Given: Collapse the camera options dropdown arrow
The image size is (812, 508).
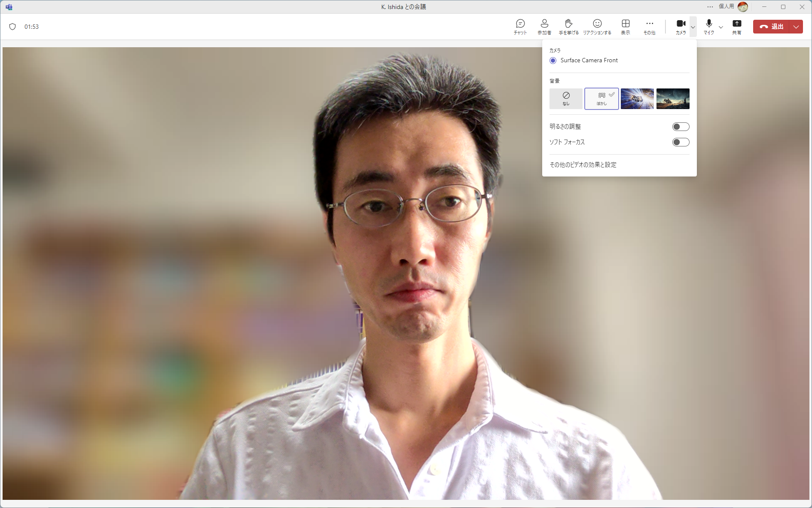Looking at the screenshot, I should coord(693,27).
